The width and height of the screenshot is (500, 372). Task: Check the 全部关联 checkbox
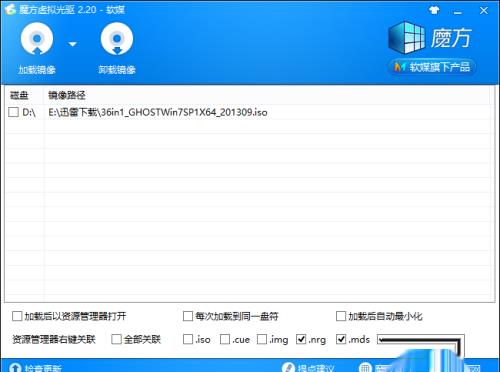pos(116,339)
